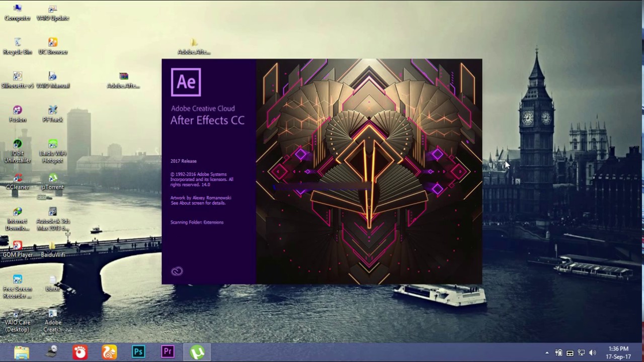Open the VAIO Care (Desktop) shortcut
Viewport: 644px width, 362px height.
tap(18, 321)
